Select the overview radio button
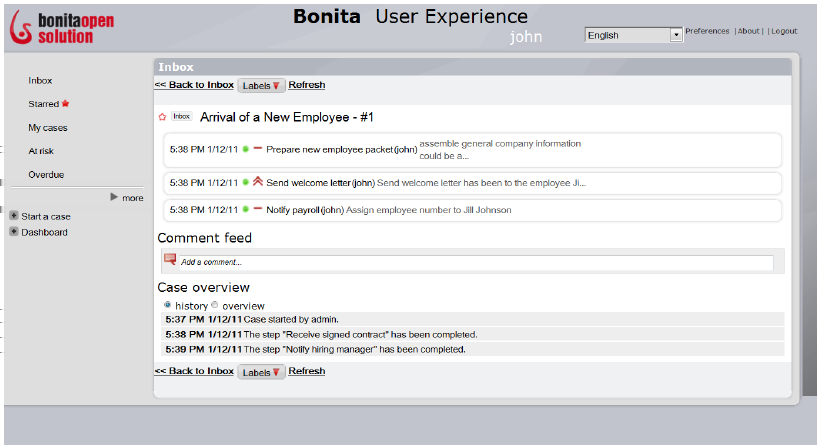Viewport: 821px width, 447px height. [x=214, y=305]
